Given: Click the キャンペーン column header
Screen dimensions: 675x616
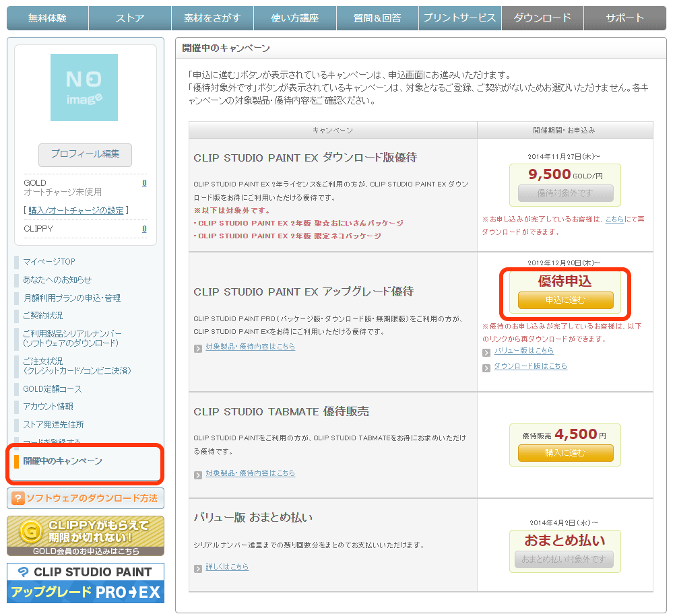Looking at the screenshot, I should [x=333, y=131].
